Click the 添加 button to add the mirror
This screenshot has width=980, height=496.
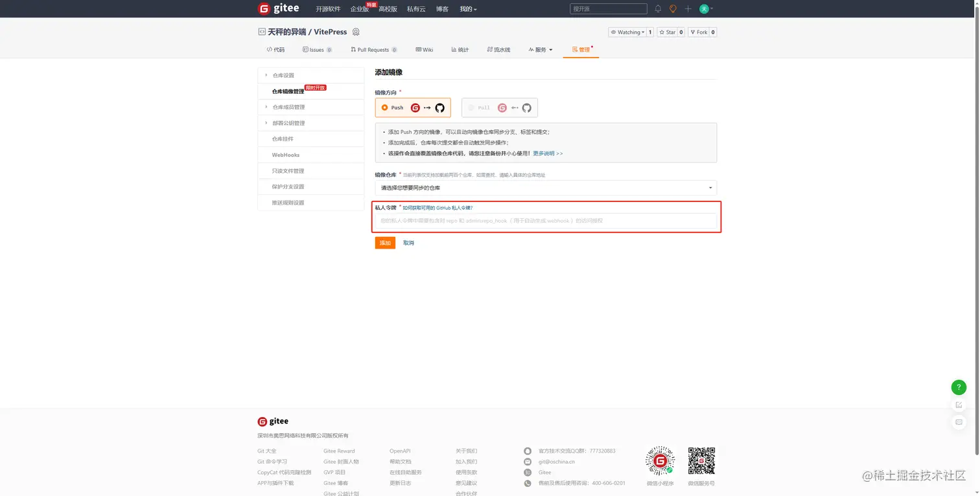(x=385, y=243)
